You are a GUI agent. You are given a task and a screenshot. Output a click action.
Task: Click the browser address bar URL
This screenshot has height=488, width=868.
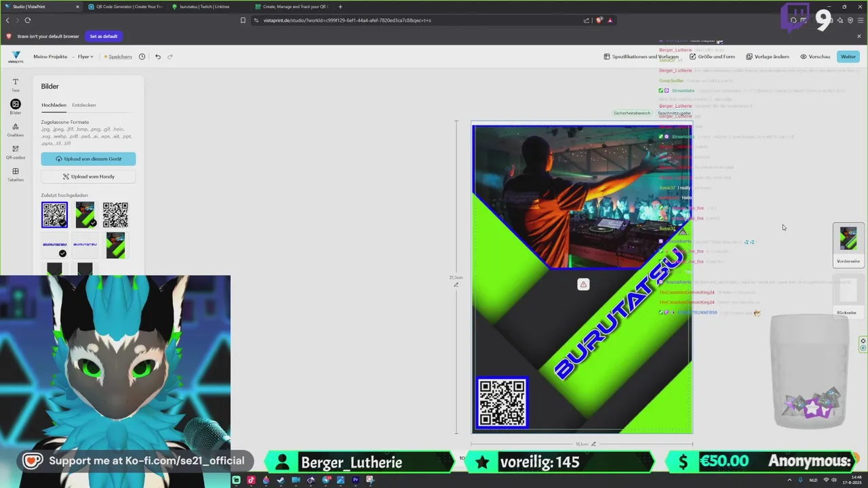click(347, 20)
